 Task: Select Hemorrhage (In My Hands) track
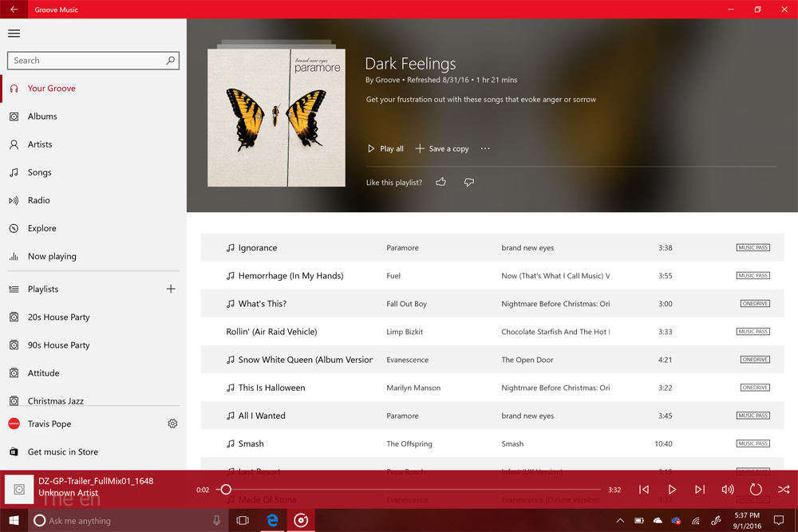point(290,276)
